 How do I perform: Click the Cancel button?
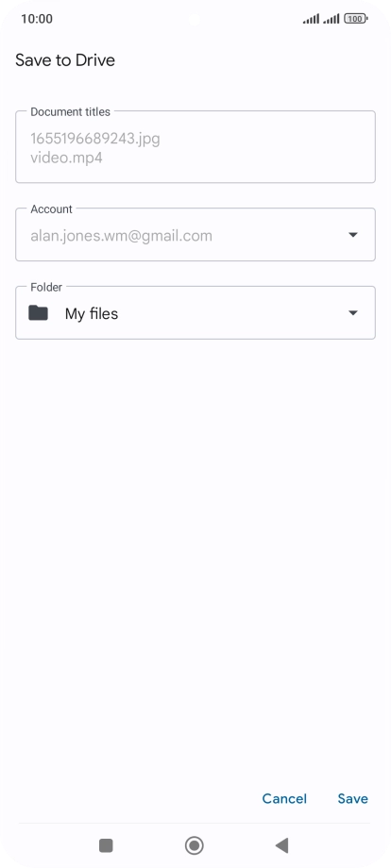point(284,798)
